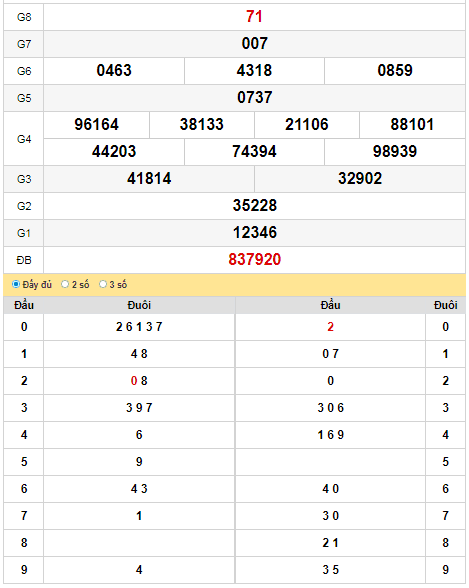Select the 'Đầy đủ' radio option

pos(16,284)
